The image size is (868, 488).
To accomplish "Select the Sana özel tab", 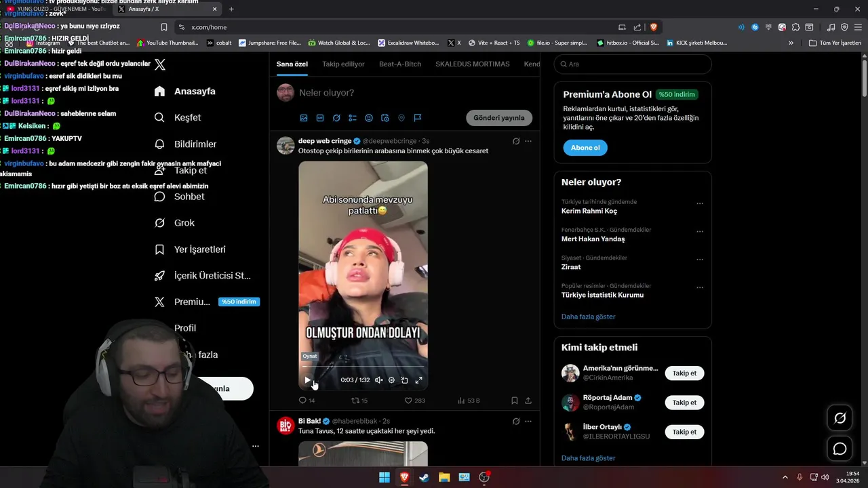I will 292,64.
